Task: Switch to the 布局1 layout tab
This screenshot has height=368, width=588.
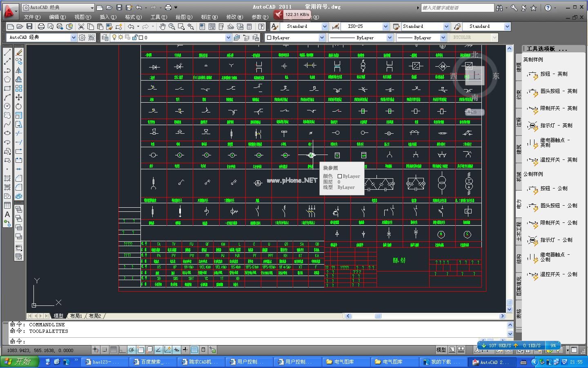Action: (x=76, y=316)
